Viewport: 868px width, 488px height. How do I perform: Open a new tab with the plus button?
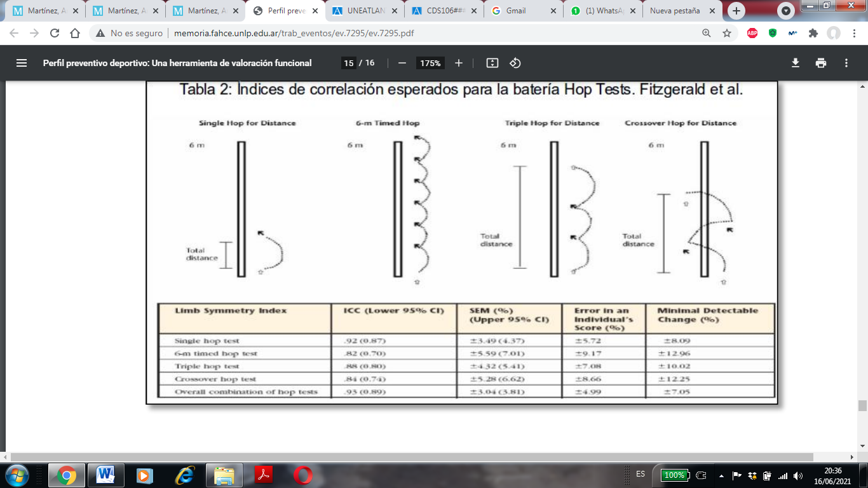tap(736, 11)
